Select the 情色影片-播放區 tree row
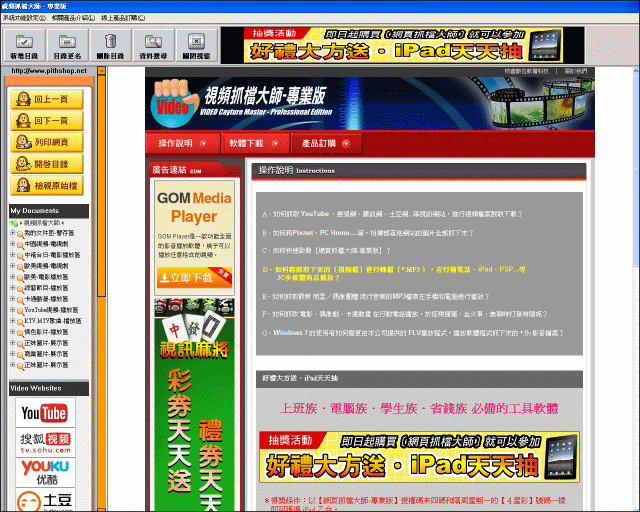Image resolution: width=640 pixels, height=512 pixels. point(46,332)
